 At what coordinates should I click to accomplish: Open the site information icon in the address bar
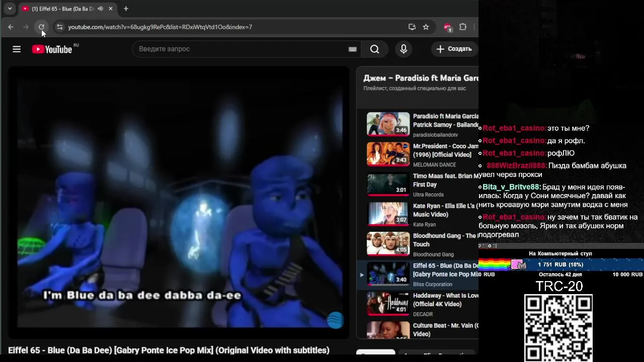pyautogui.click(x=59, y=27)
